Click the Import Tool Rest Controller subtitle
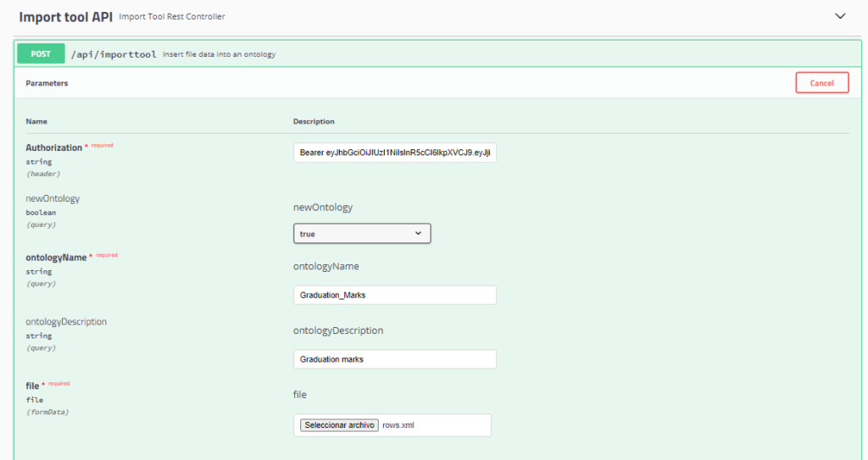 pyautogui.click(x=172, y=17)
